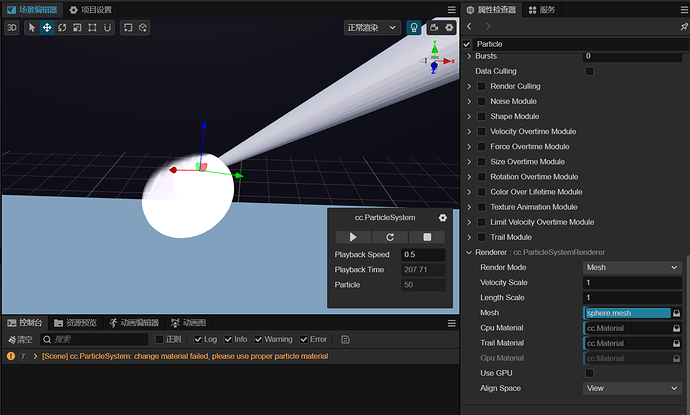The width and height of the screenshot is (690, 415).
Task: Click the console search field
Action: (x=94, y=339)
